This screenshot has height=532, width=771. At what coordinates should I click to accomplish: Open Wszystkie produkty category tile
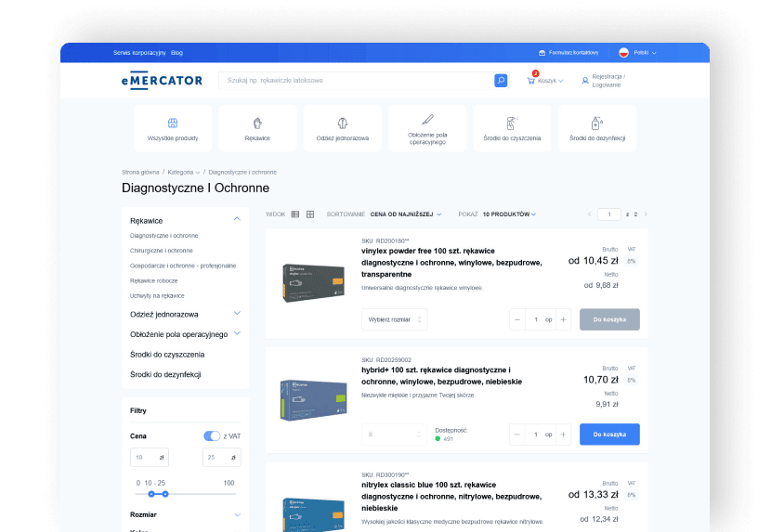[x=173, y=128]
